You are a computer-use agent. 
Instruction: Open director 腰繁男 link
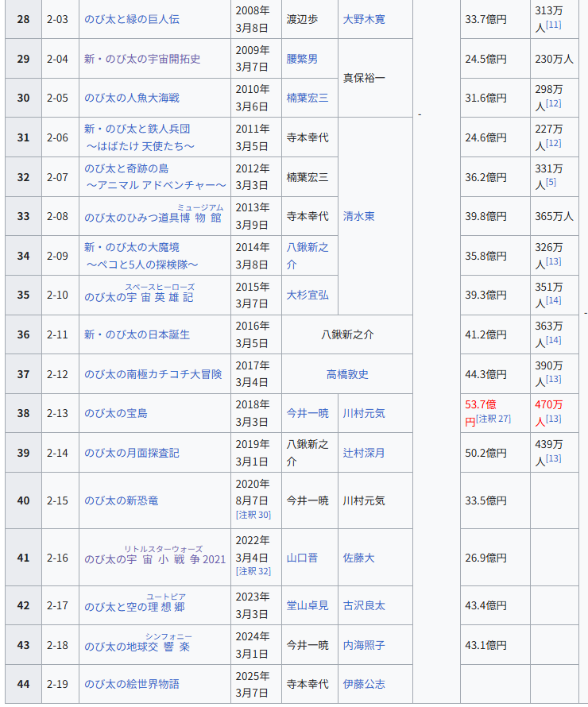coord(302,59)
